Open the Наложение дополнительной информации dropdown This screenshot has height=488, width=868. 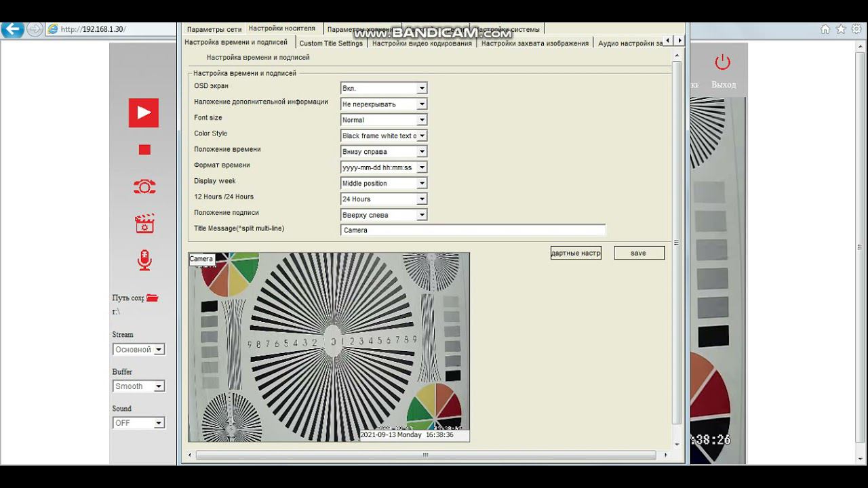pyautogui.click(x=384, y=104)
